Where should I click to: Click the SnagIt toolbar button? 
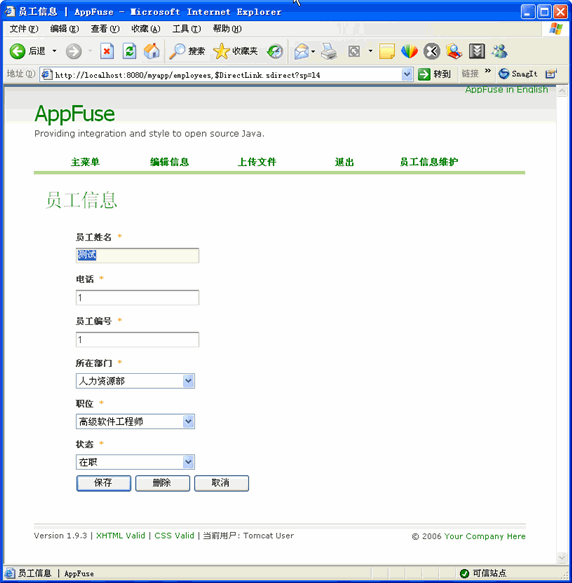[518, 74]
